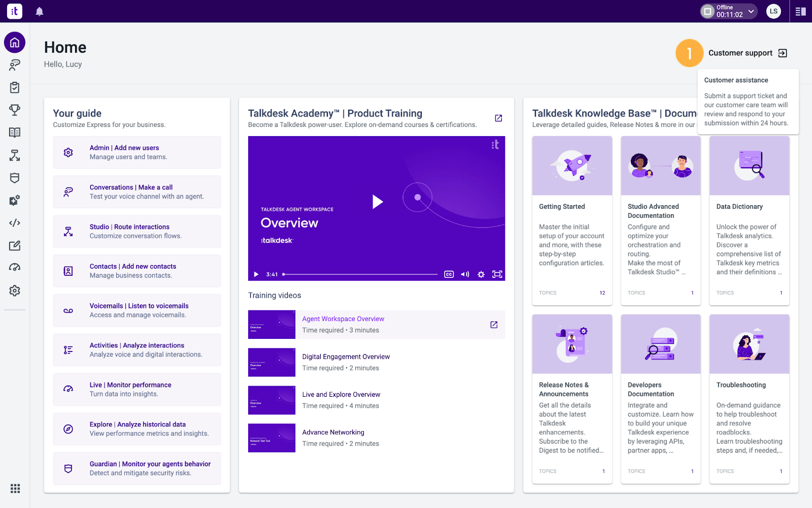The image size is (812, 508).
Task: Toggle closed captions on the video
Action: coord(449,274)
